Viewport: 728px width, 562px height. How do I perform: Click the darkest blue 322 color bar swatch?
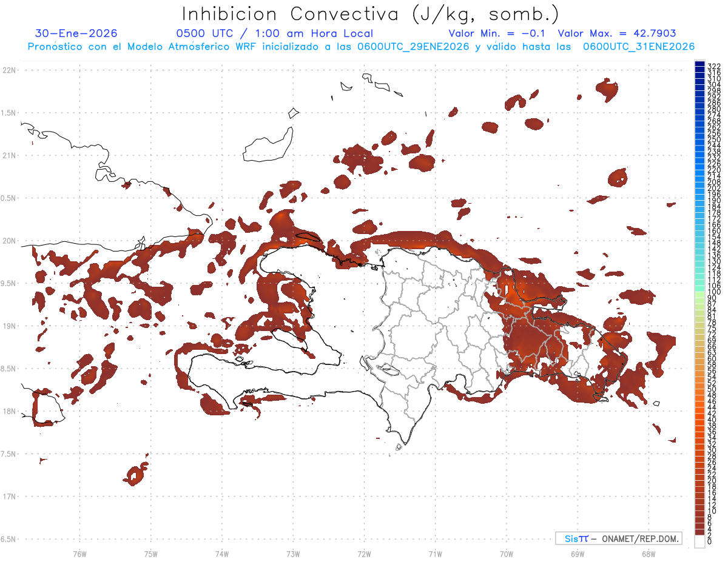pyautogui.click(x=699, y=64)
